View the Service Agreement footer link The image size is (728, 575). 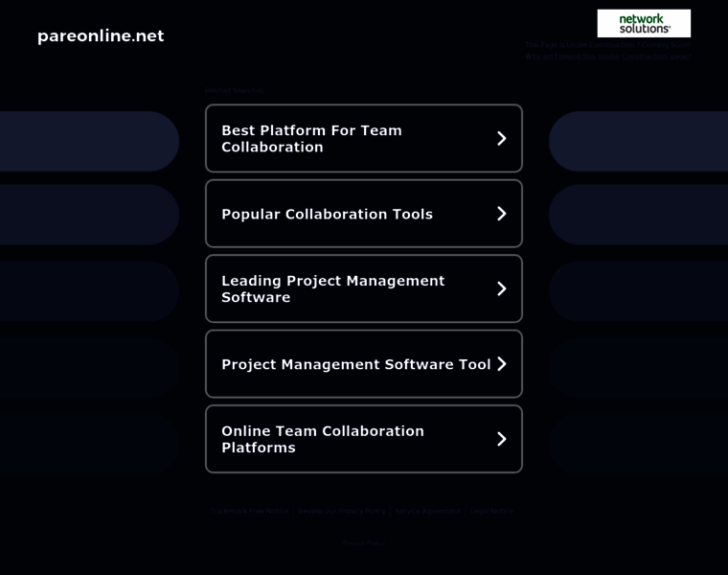427,511
